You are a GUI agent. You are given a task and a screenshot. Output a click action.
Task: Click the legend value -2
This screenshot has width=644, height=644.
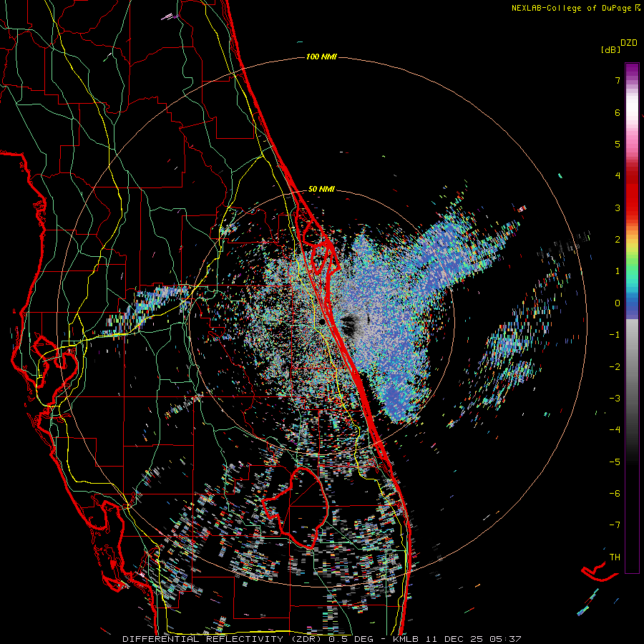click(x=615, y=367)
